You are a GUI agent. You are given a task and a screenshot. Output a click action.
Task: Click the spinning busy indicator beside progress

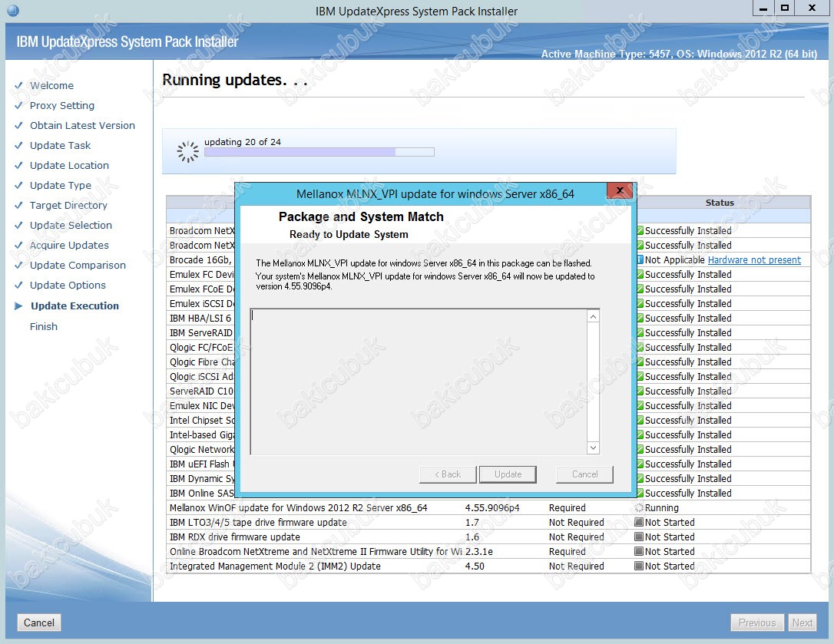tap(187, 152)
